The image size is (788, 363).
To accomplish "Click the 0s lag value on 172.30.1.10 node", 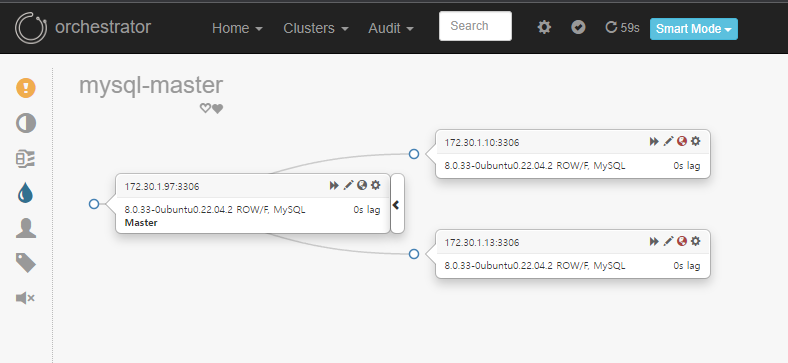I will pos(687,166).
